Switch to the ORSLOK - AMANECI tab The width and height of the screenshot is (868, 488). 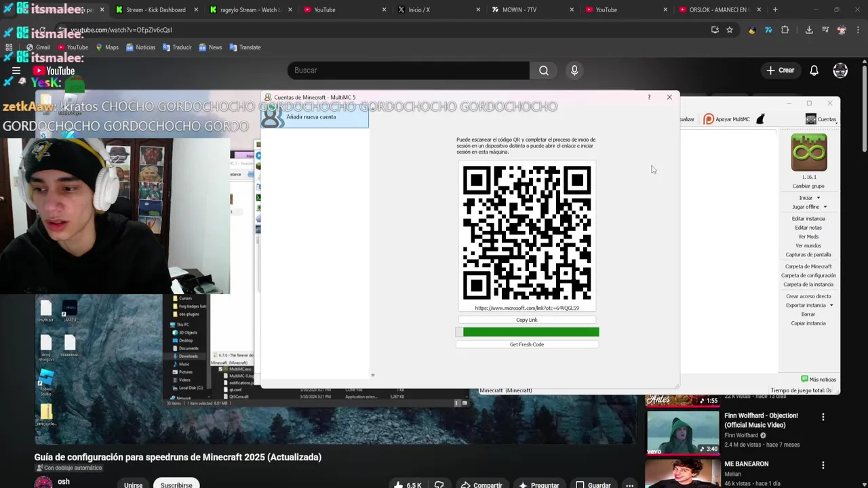click(719, 9)
